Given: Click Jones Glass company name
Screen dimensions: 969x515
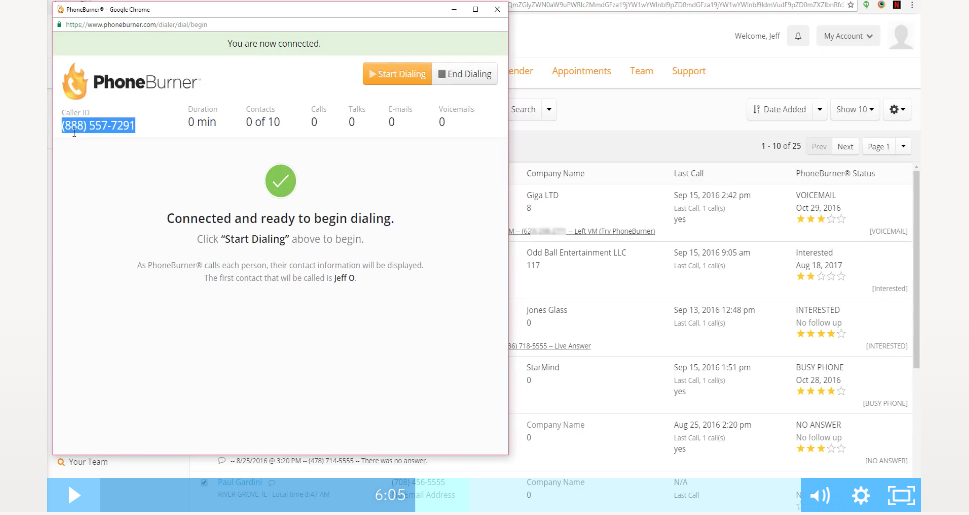Looking at the screenshot, I should [x=546, y=310].
